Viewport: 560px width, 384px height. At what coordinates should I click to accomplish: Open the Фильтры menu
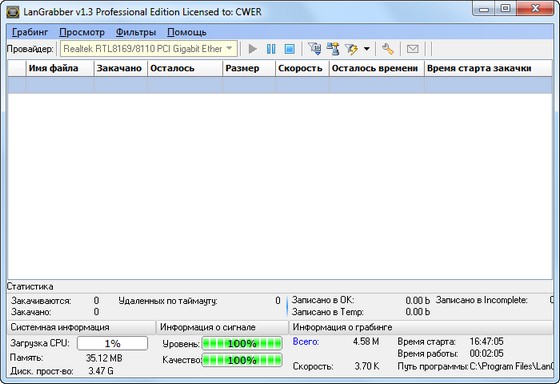(136, 32)
